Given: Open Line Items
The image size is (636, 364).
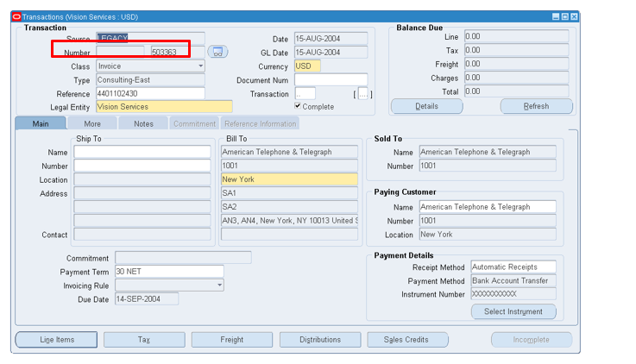Looking at the screenshot, I should point(57,340).
